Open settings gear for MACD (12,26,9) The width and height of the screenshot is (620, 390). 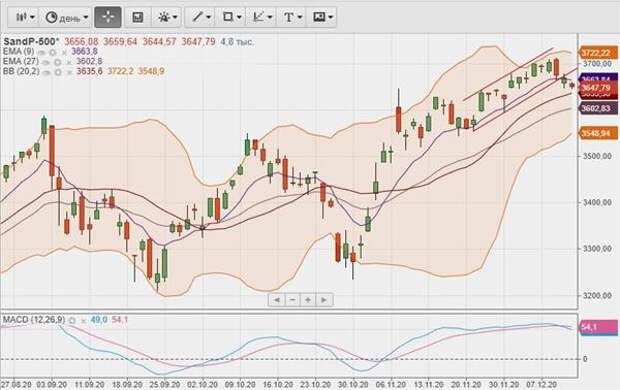click(72, 320)
